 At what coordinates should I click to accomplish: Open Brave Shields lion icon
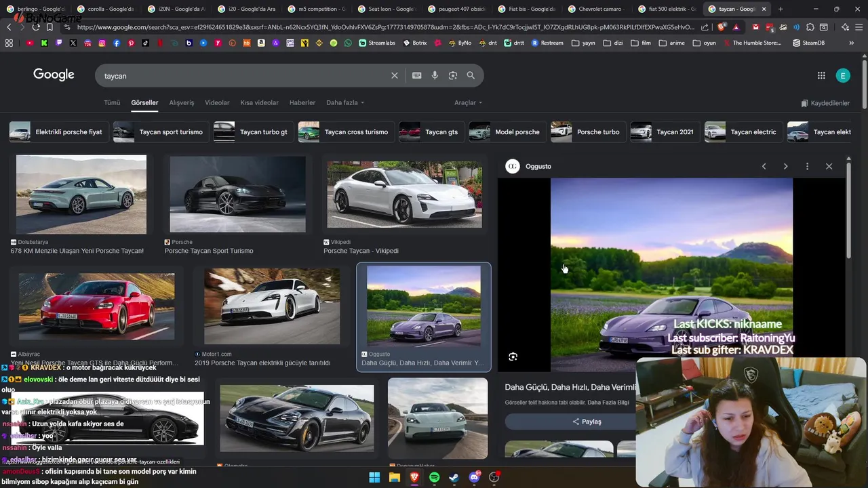coord(721,27)
